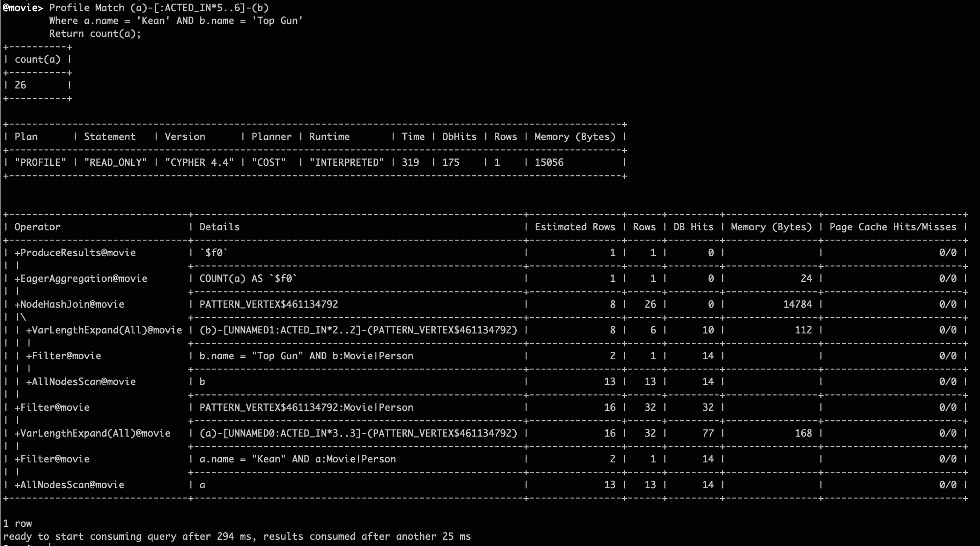
Task: Click the 'Estimated Rows' column header
Action: (x=574, y=227)
